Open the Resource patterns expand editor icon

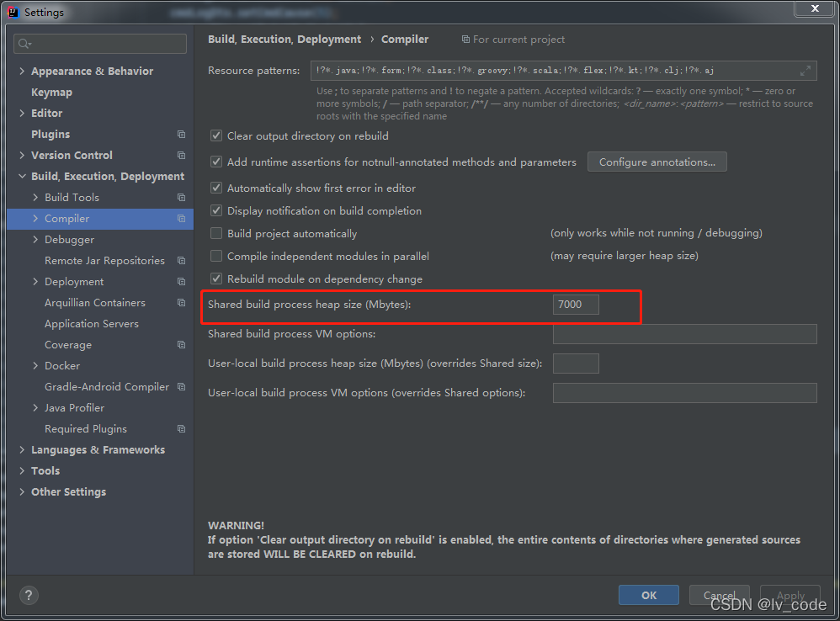(x=805, y=70)
